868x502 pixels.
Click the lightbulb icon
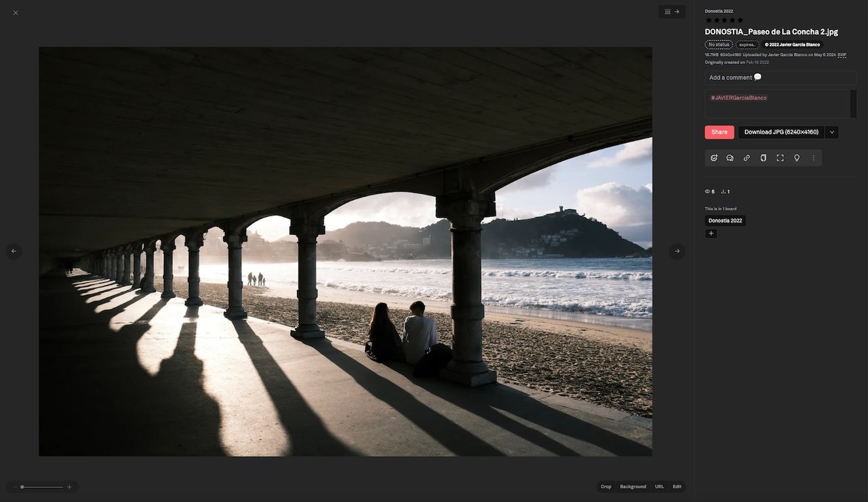tap(797, 158)
